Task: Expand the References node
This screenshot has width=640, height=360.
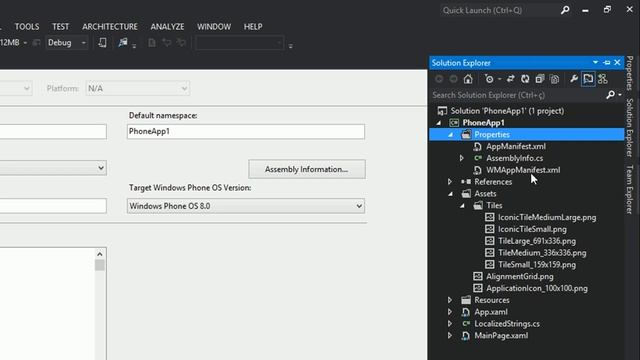Action: click(x=450, y=182)
